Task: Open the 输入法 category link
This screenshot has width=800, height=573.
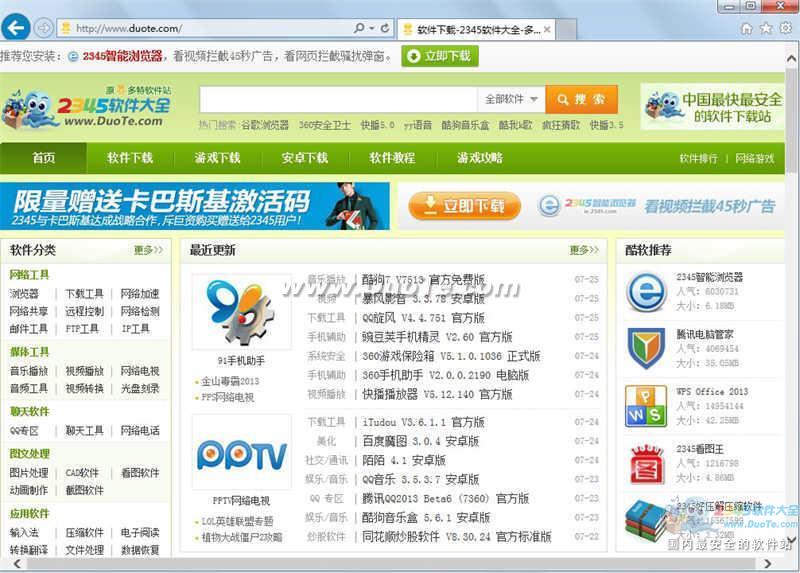Action: click(24, 533)
